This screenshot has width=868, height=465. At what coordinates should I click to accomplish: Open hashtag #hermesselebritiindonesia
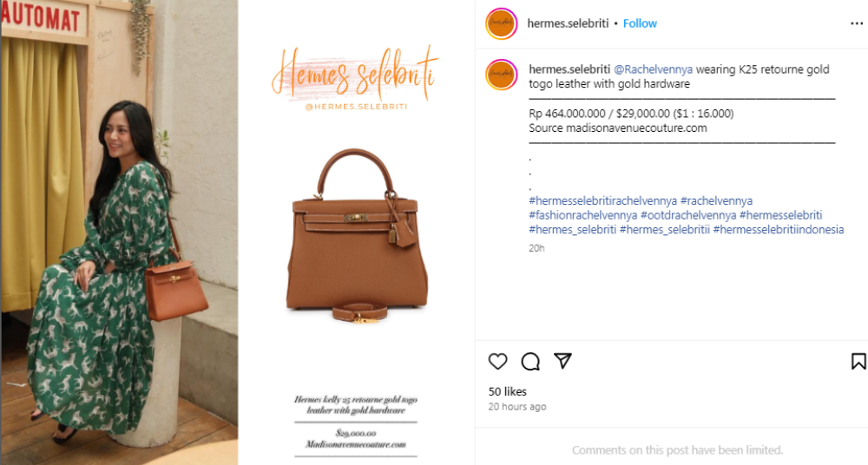pos(779,229)
